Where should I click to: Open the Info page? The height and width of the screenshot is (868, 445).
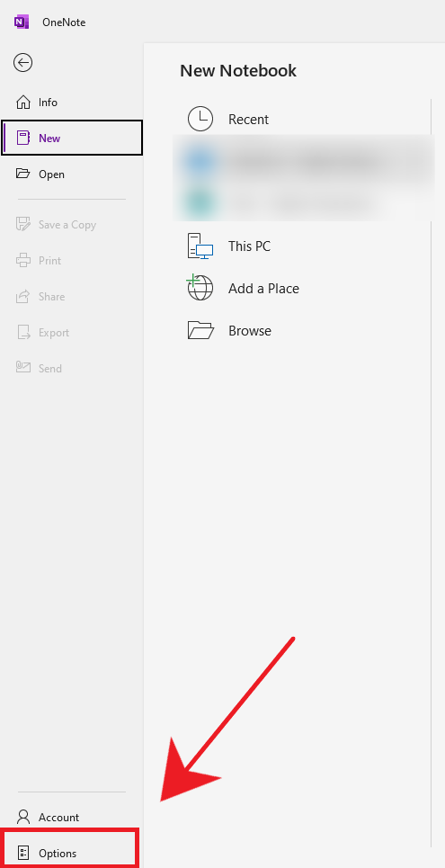(x=71, y=103)
